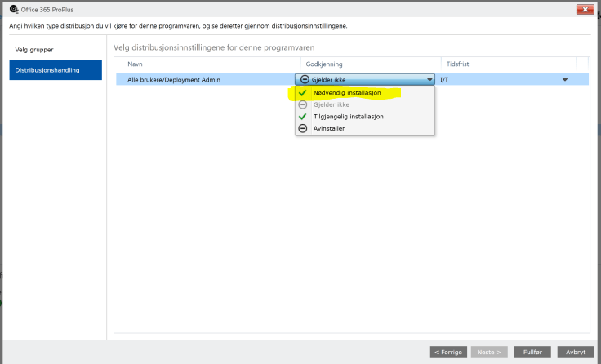Choose the greyed Gjelder ikke list option
This screenshot has height=364, width=601.
coord(365,104)
